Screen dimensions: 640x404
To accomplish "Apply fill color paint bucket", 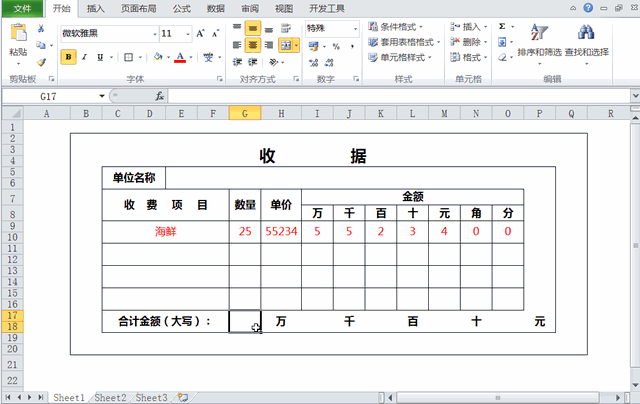I will click(158, 57).
